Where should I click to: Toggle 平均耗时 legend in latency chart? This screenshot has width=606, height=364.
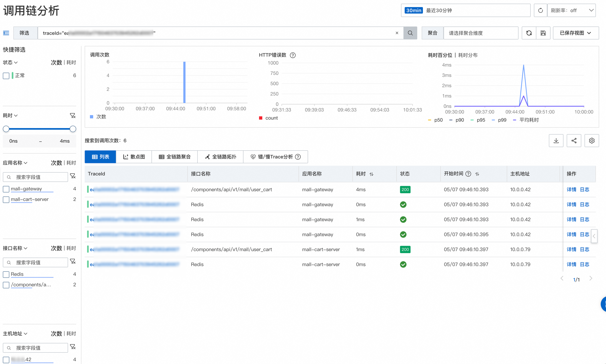(x=526, y=120)
